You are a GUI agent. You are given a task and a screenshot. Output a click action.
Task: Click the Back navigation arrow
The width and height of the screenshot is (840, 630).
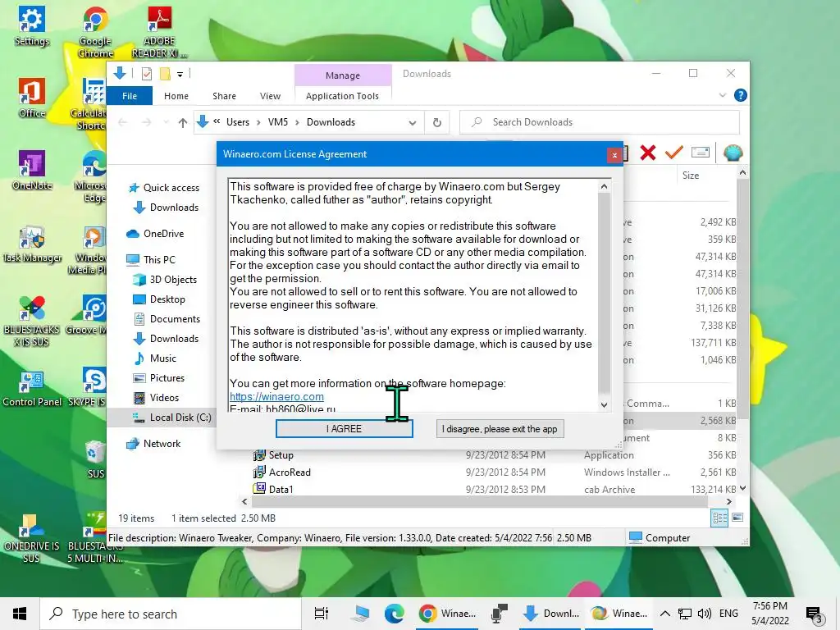click(123, 123)
